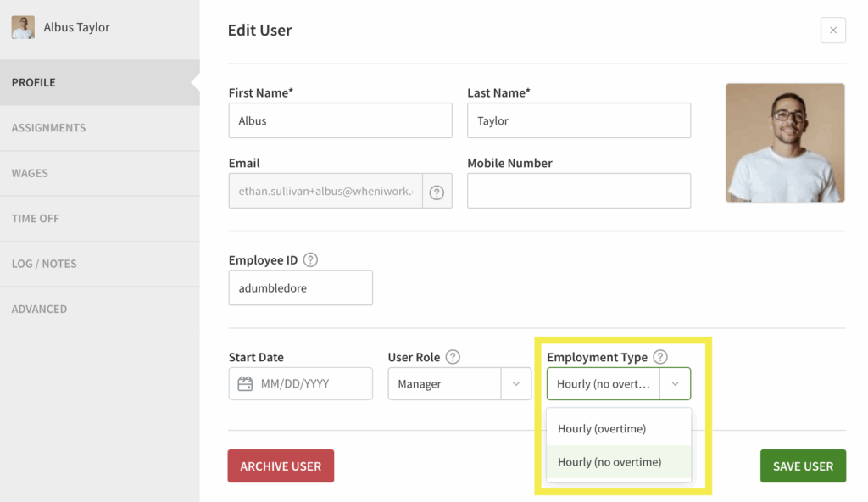Click Albus Taylor's sidebar avatar
The width and height of the screenshot is (868, 502).
(23, 27)
